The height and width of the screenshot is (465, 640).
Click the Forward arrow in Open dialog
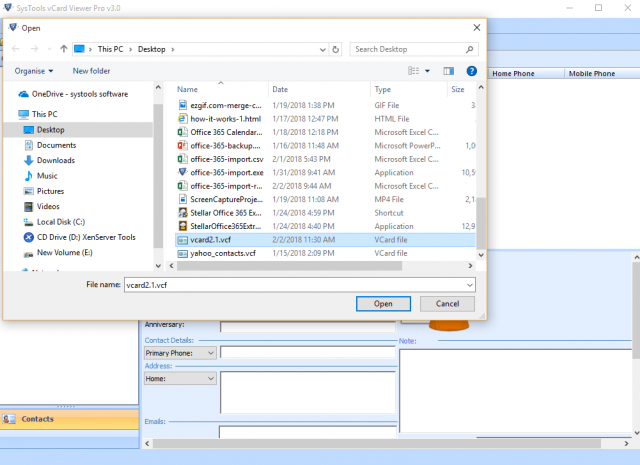pyautogui.click(x=34, y=49)
